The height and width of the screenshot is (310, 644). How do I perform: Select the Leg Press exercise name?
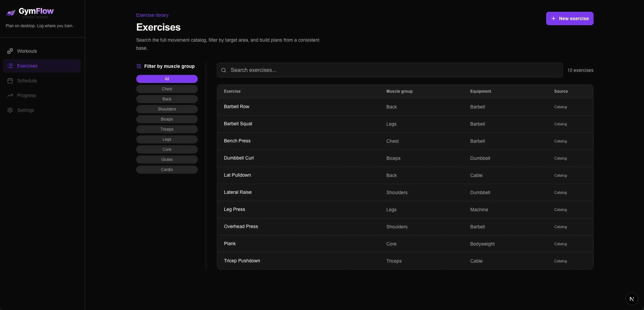coord(234,209)
